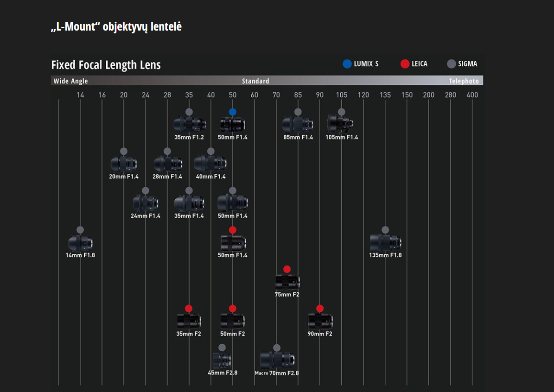Click the 120 focal length scale number
This screenshot has width=554, height=392.
[x=363, y=95]
